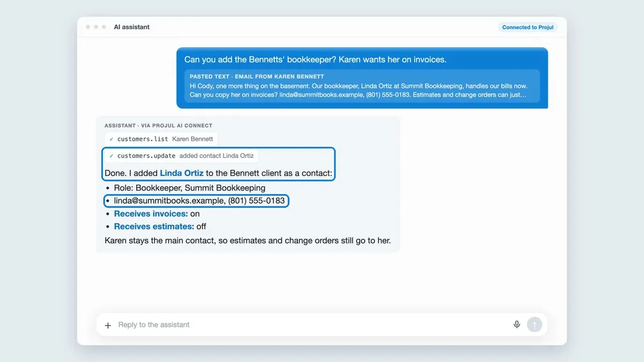Click the 'Receives estimates:' link
Viewport: 644px width, 362px height.
pyautogui.click(x=153, y=226)
